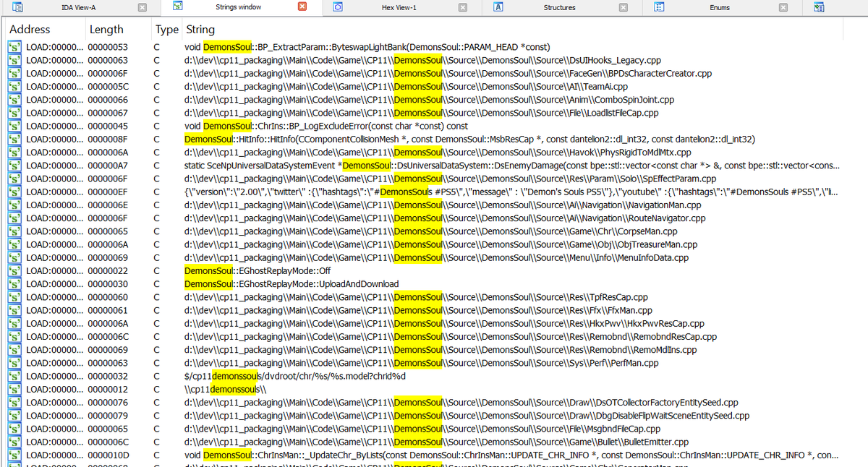This screenshot has width=868, height=467.
Task: Click the IDA View-A tab icon
Action: (x=18, y=7)
